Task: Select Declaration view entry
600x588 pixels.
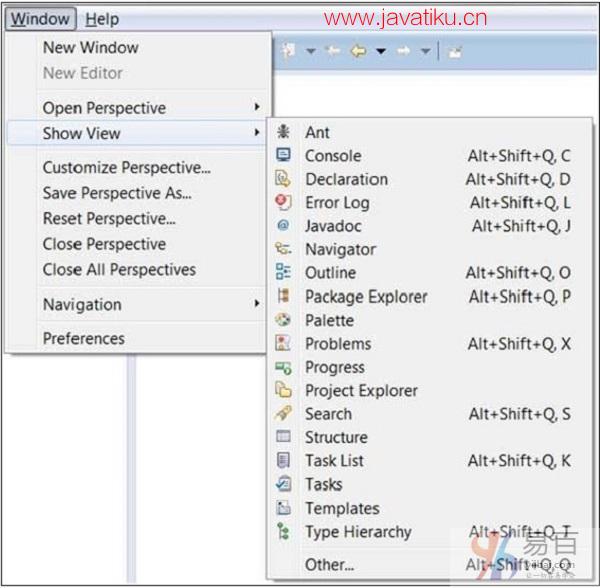Action: 429,179
